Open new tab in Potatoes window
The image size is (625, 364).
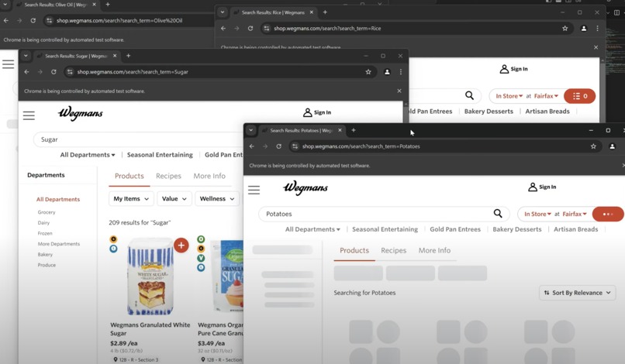353,130
